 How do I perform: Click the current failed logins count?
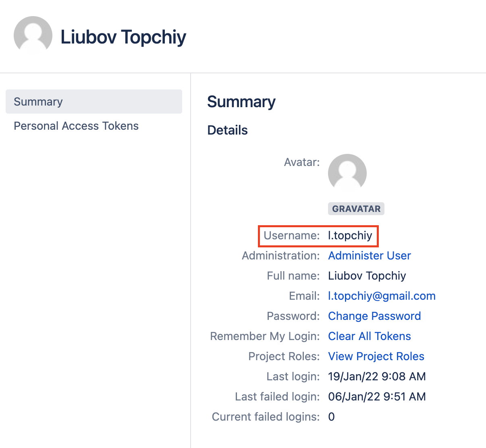pos(331,417)
